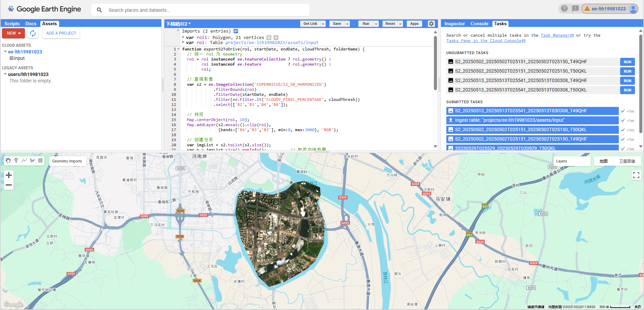This screenshot has height=310, width=644.
Task: Toggle fullscreen map view
Action: pyautogui.click(x=636, y=175)
